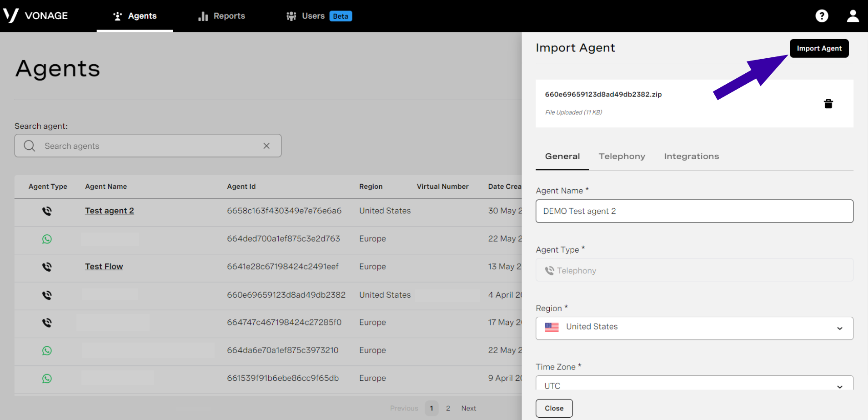Delete the uploaded zip via trash icon

pyautogui.click(x=828, y=103)
